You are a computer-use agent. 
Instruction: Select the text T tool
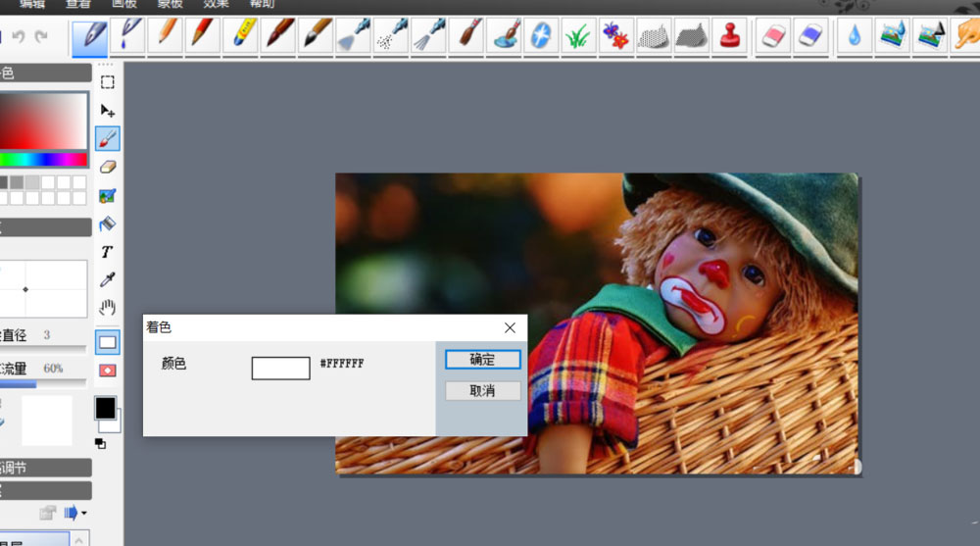(x=107, y=252)
